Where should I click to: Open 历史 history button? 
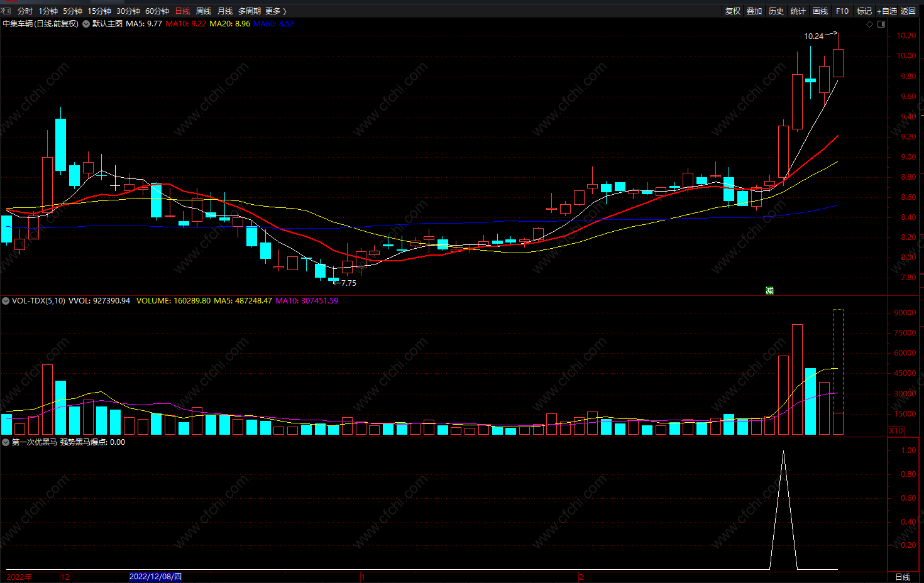coord(776,11)
